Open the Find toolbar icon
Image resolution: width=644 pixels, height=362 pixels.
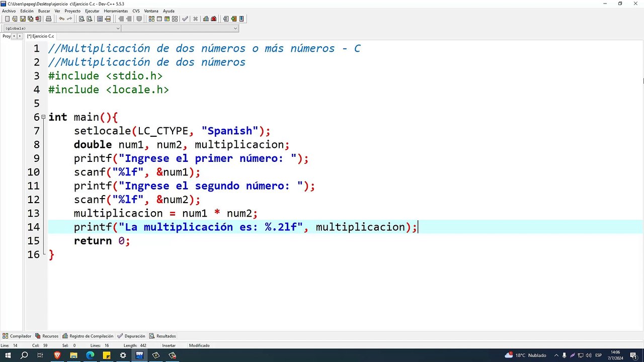(82, 19)
